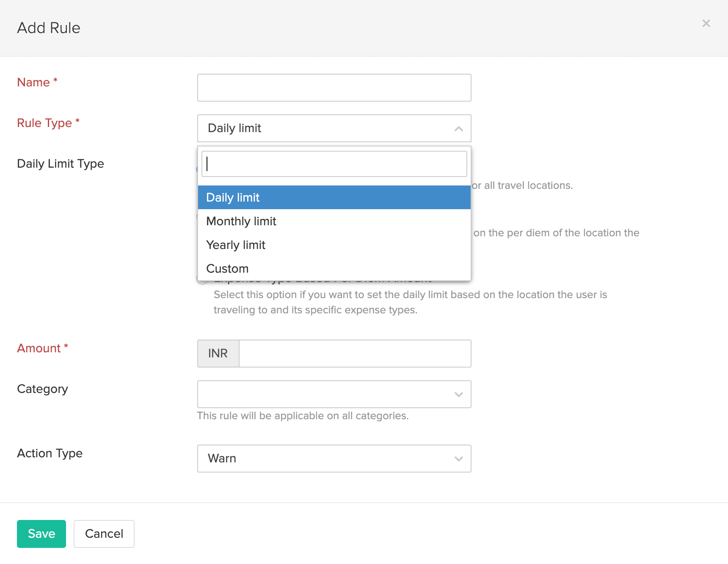Save the new rule
Image resolution: width=728 pixels, height=564 pixels.
41,534
